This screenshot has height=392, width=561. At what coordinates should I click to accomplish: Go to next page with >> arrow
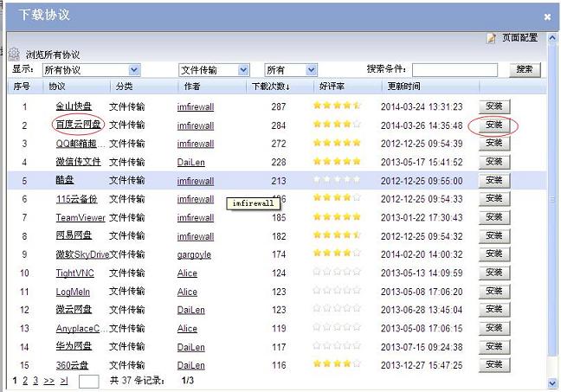48,380
